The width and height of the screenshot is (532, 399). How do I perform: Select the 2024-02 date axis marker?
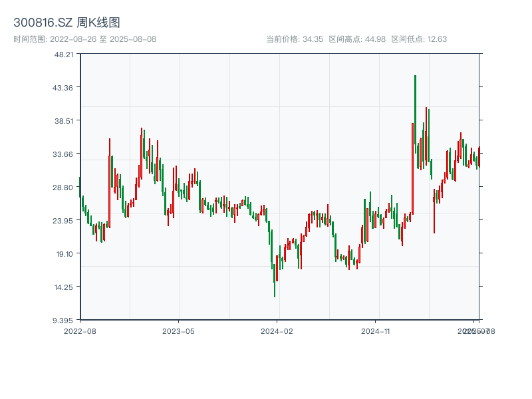click(277, 331)
